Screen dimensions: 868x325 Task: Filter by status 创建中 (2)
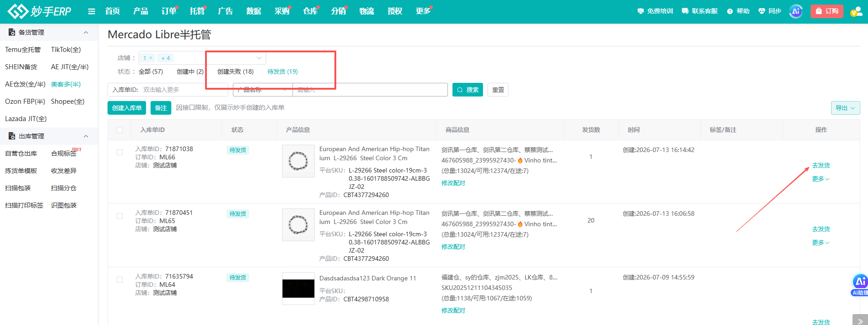[190, 71]
